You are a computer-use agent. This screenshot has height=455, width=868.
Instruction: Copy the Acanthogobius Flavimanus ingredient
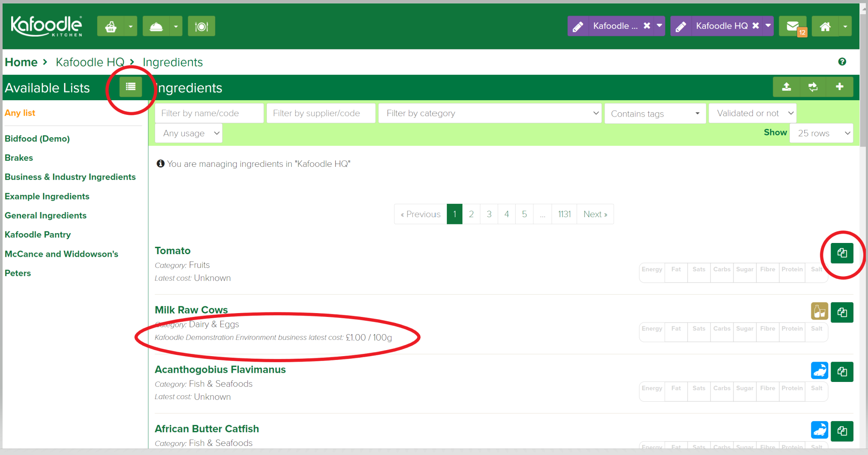coord(842,372)
